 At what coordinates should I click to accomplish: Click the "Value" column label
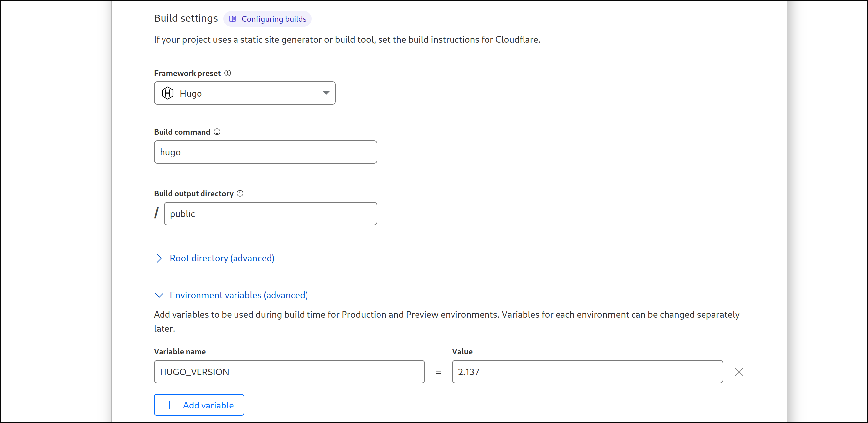tap(463, 352)
